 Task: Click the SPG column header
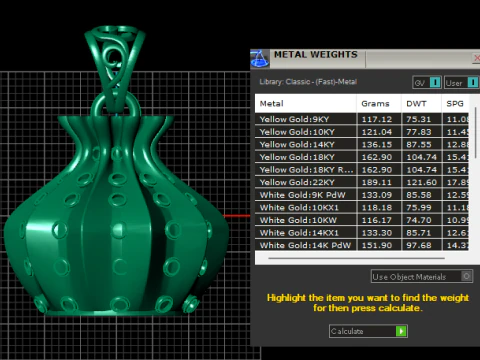click(455, 104)
